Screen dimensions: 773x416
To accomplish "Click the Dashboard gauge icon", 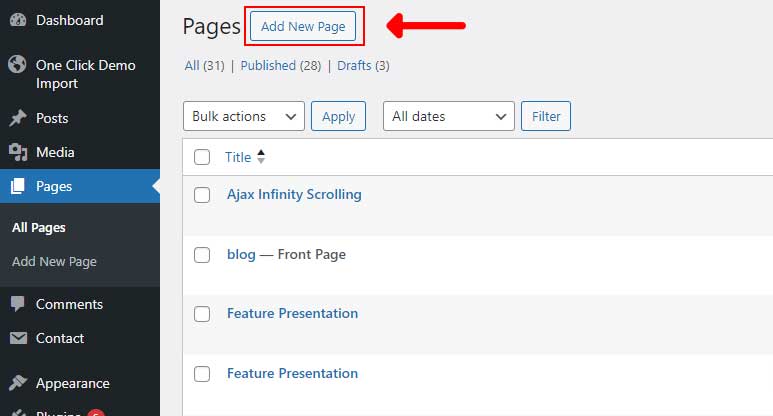I will coord(18,20).
